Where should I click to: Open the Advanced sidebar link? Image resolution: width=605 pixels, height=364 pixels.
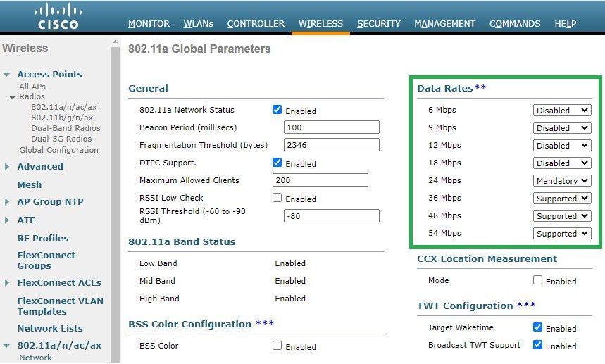pos(40,167)
